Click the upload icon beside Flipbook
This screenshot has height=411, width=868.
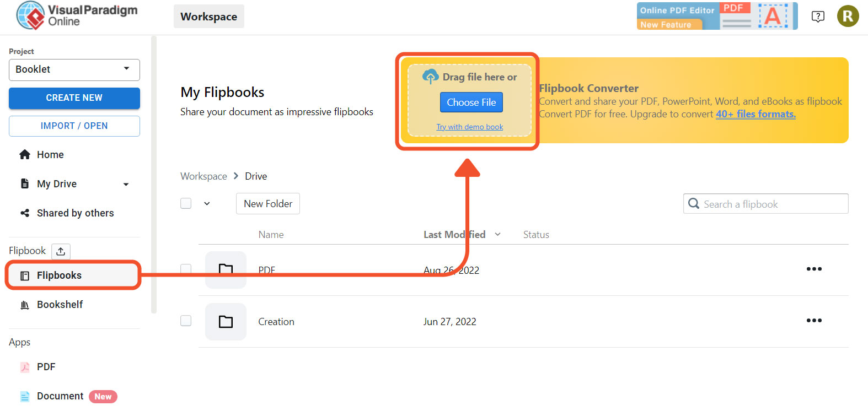pos(61,251)
